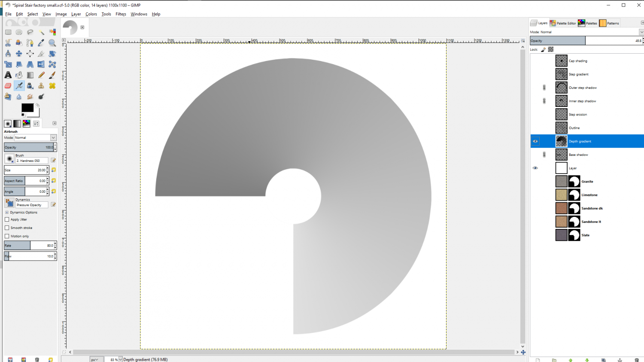Toggle visibility of the white Layer
Screen dimensions: 644x362
tap(535, 168)
